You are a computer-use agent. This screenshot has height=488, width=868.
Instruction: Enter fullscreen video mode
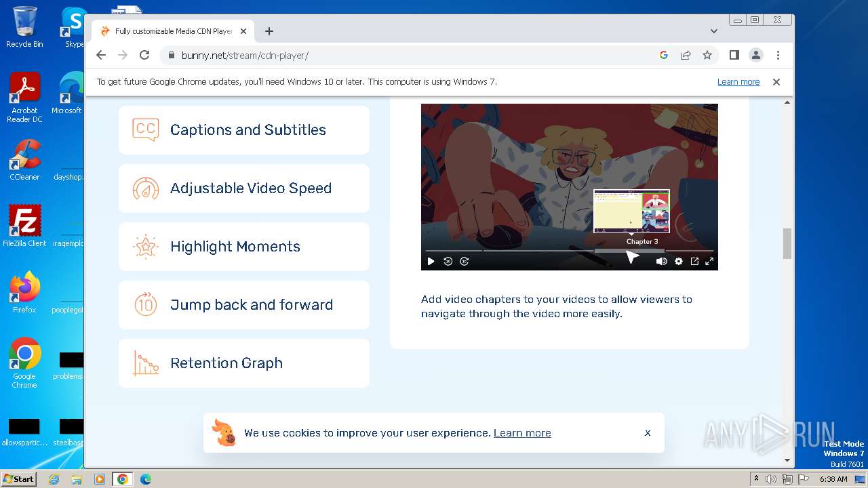[709, 262]
